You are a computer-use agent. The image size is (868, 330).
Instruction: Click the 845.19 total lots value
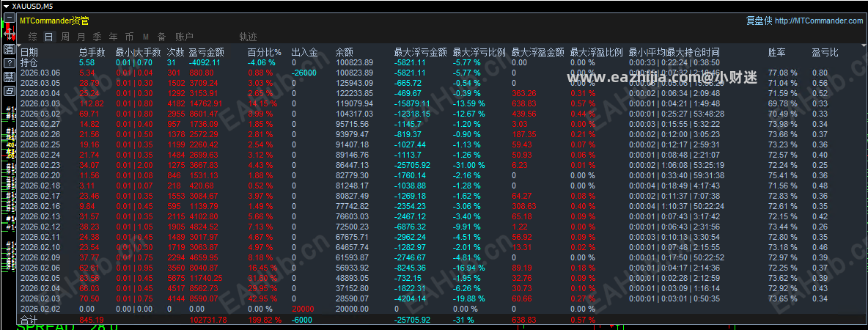tap(92, 320)
